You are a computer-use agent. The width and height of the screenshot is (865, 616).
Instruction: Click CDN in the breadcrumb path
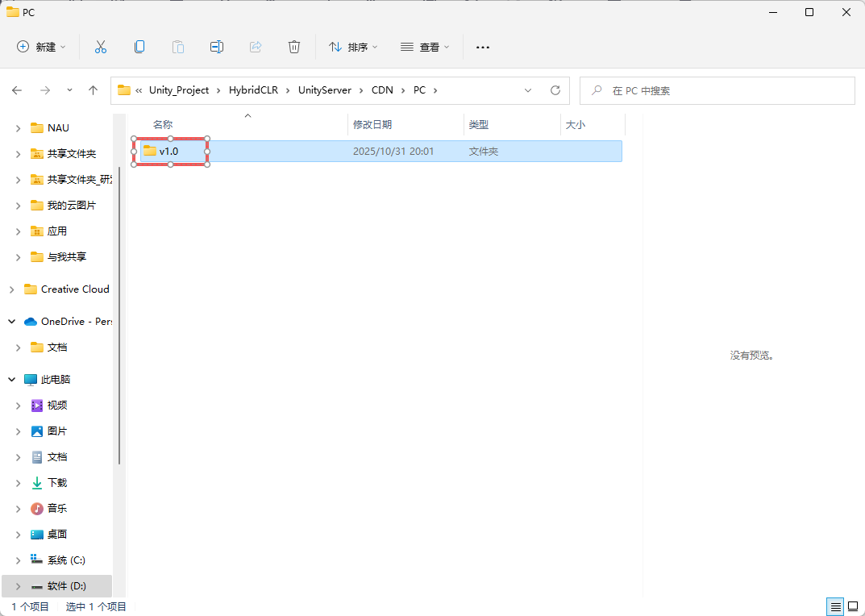point(382,90)
